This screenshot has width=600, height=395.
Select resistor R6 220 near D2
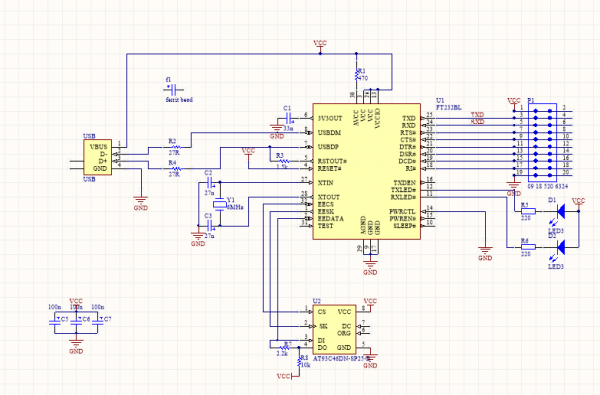pos(528,247)
